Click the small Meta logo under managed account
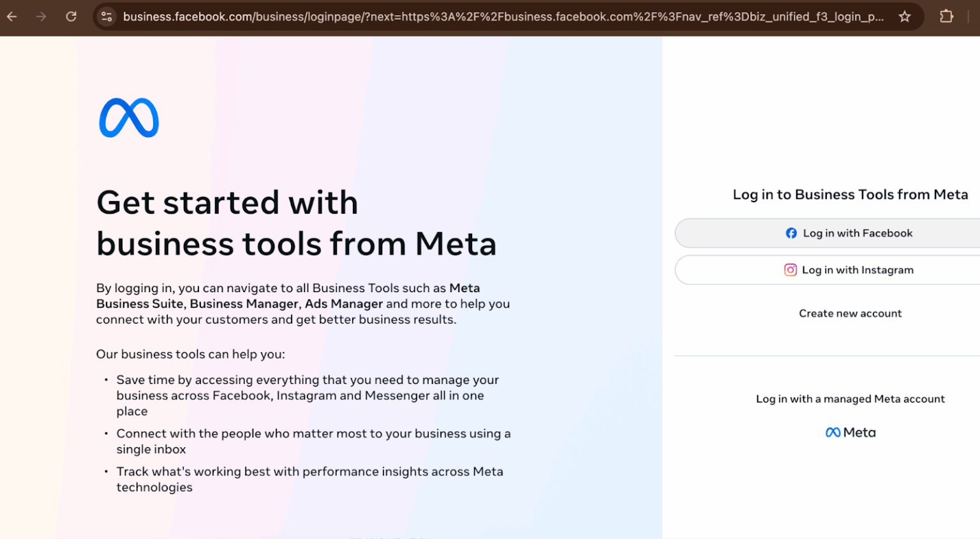980x539 pixels. pos(850,432)
